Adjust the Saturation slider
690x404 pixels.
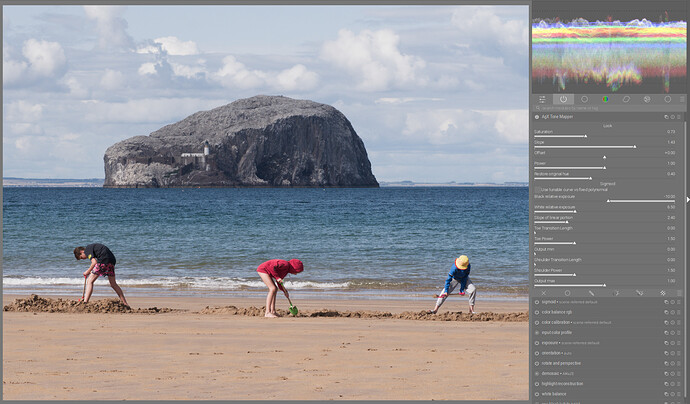605,134
